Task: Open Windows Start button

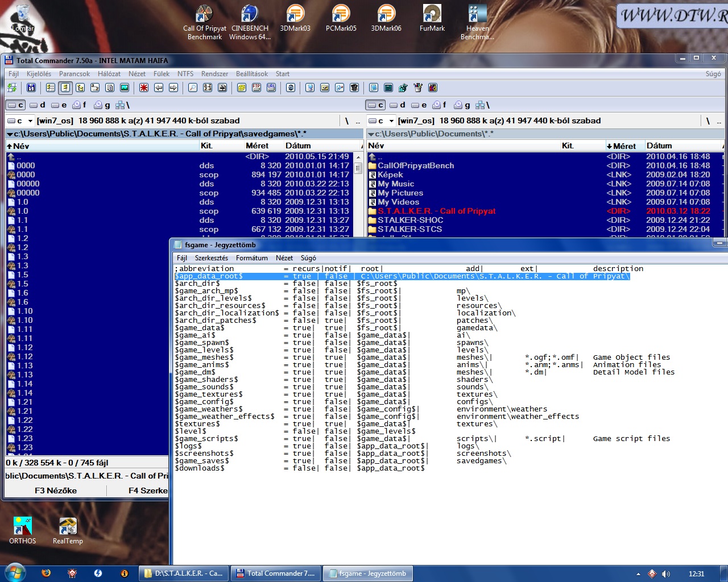Action: (15, 572)
